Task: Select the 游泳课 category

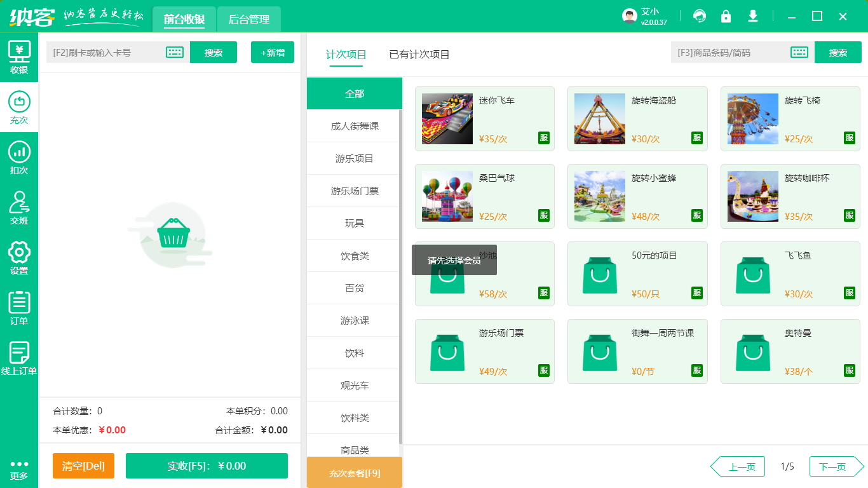Action: (355, 320)
